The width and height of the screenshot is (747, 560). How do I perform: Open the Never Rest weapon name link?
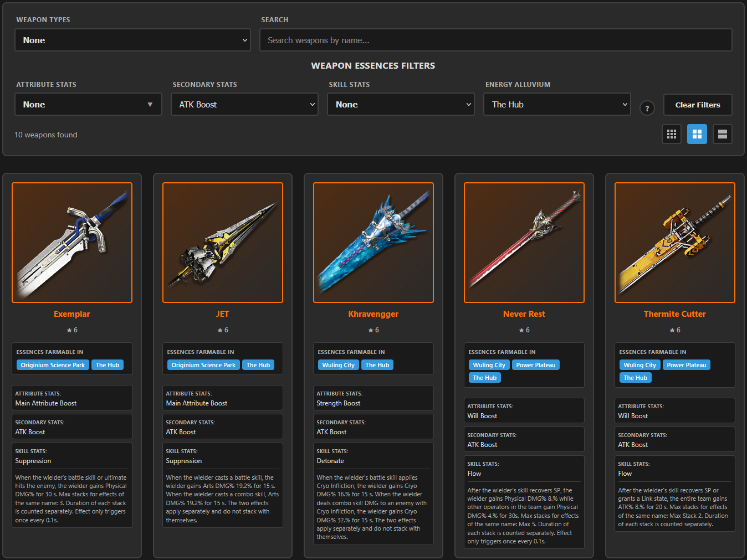coord(524,314)
